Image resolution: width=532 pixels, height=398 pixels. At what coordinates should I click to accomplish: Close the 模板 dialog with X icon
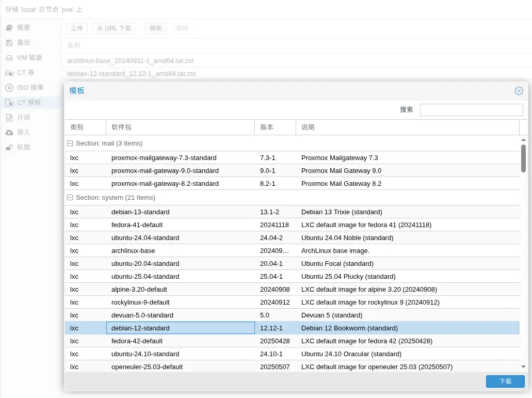(x=519, y=91)
